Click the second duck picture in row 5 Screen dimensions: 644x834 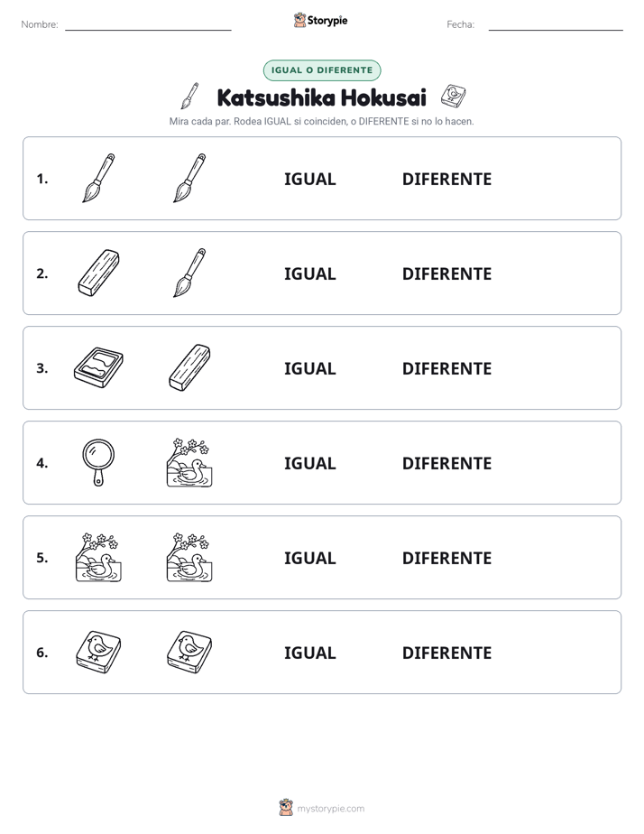click(x=189, y=557)
